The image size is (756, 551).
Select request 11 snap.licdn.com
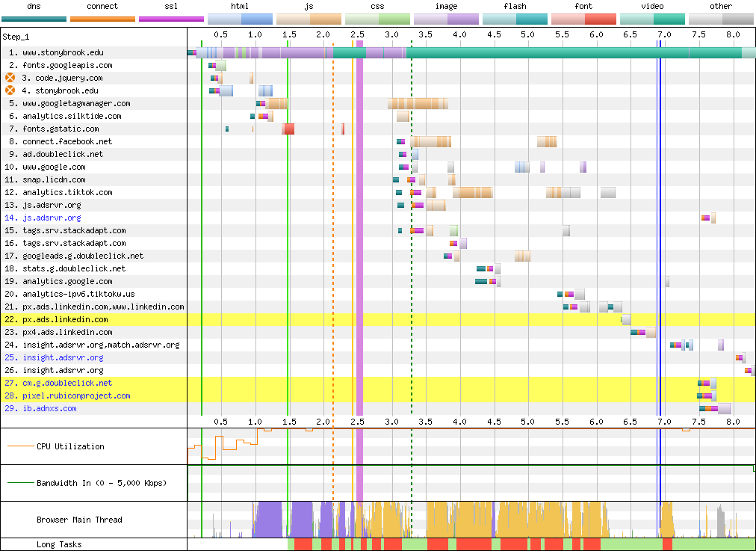point(46,179)
